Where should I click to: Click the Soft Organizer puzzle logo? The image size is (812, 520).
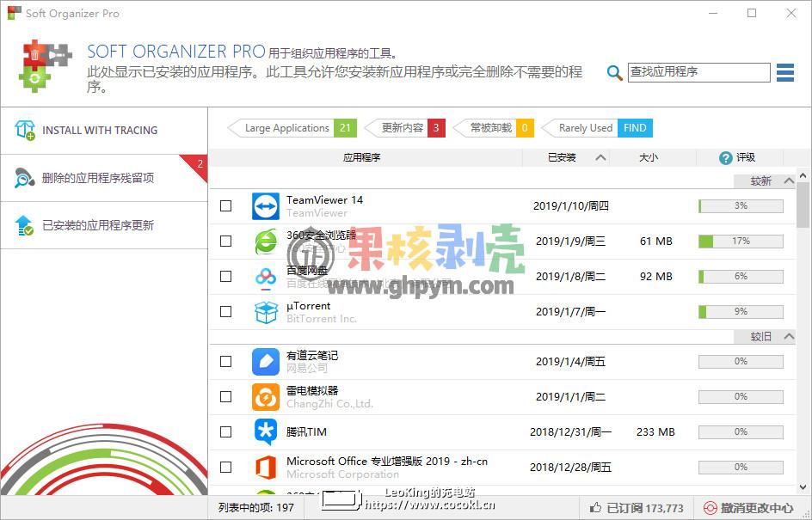click(x=44, y=66)
